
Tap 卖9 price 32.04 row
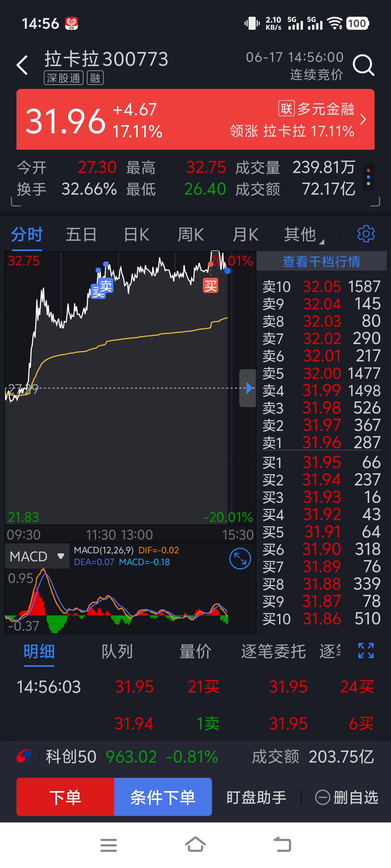[321, 303]
